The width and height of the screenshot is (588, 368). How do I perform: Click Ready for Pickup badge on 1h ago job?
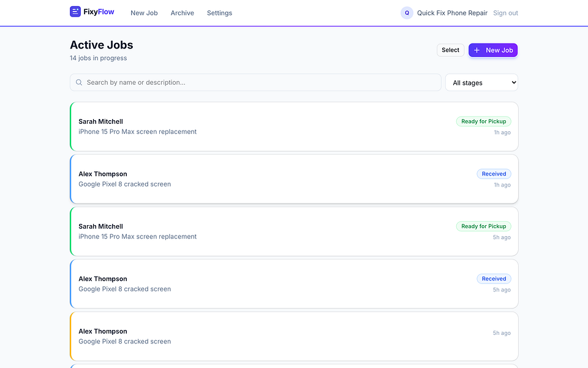click(484, 121)
